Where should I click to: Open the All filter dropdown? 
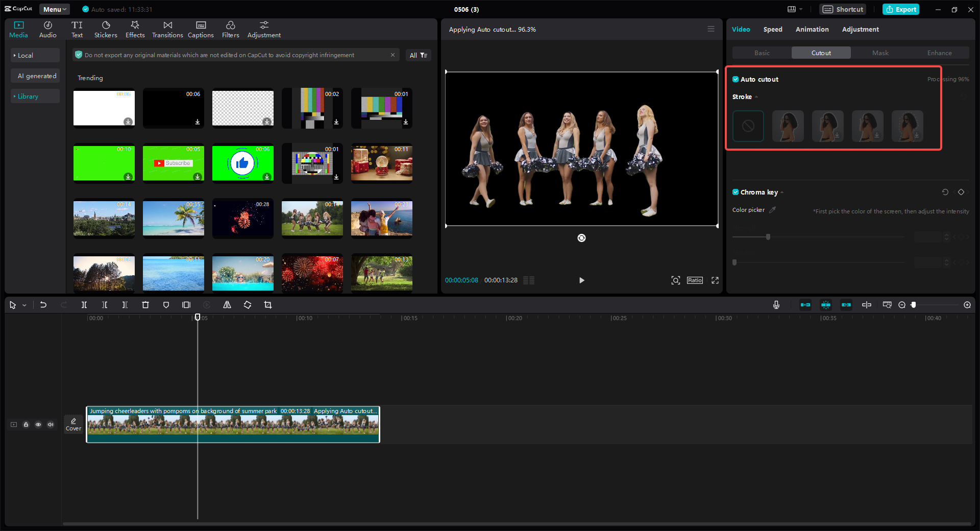pyautogui.click(x=418, y=55)
